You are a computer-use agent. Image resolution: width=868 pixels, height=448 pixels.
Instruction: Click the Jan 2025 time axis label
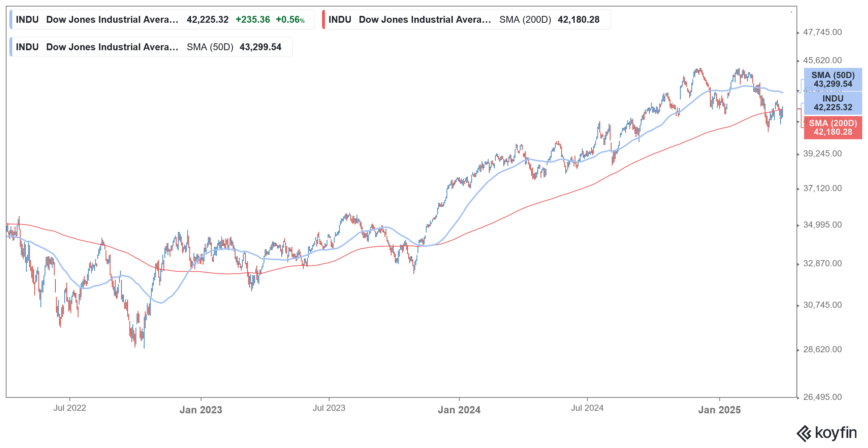pos(719,410)
